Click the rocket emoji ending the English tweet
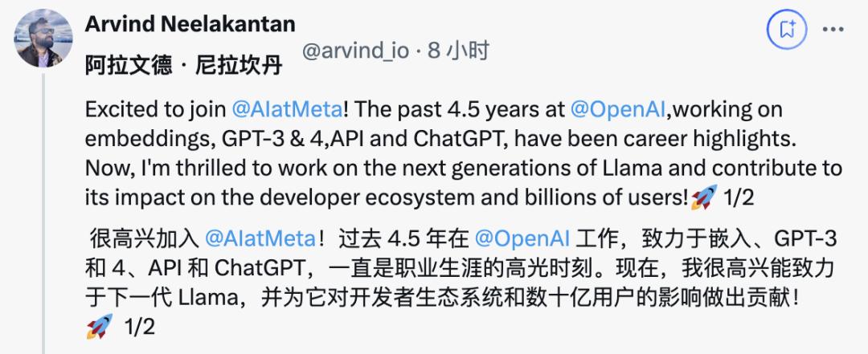The image size is (868, 354). pos(706,197)
